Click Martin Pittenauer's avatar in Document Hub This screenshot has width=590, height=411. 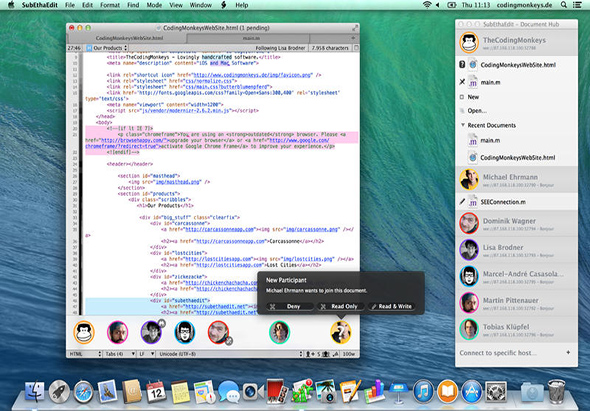(469, 303)
